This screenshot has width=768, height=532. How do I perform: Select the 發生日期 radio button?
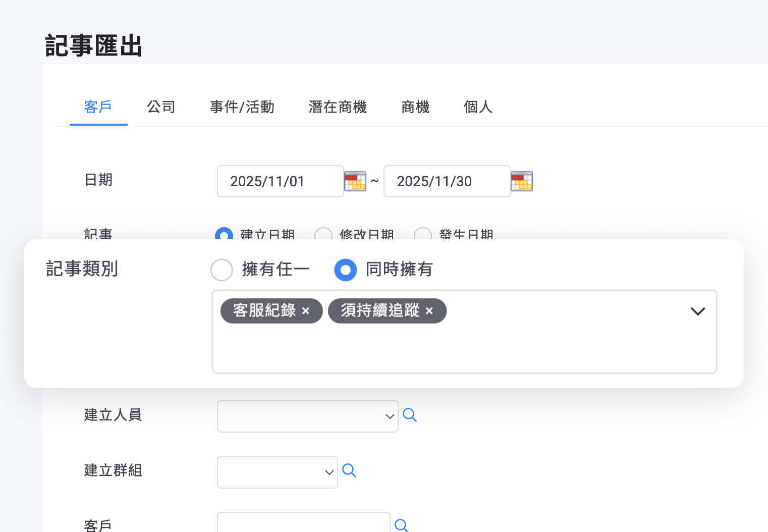point(422,235)
